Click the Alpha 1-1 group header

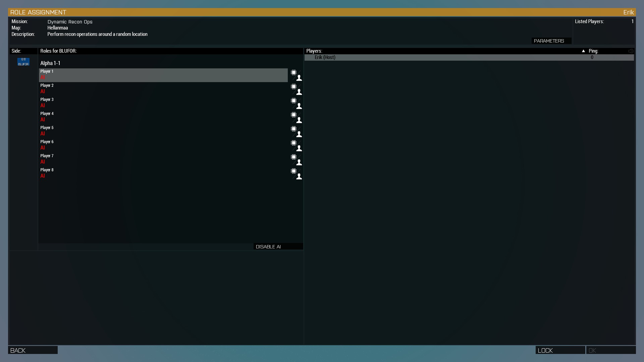click(50, 63)
